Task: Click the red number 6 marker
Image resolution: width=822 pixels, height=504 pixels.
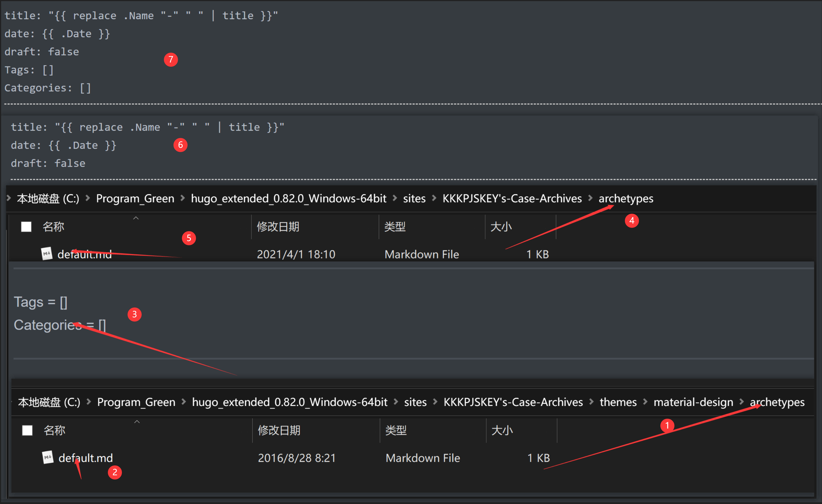Action: (x=181, y=145)
